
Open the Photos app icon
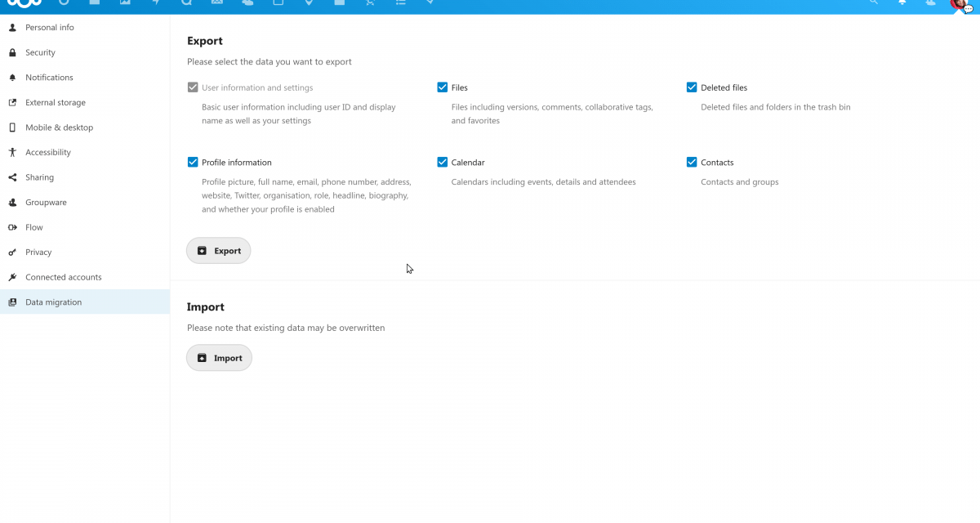tap(124, 4)
